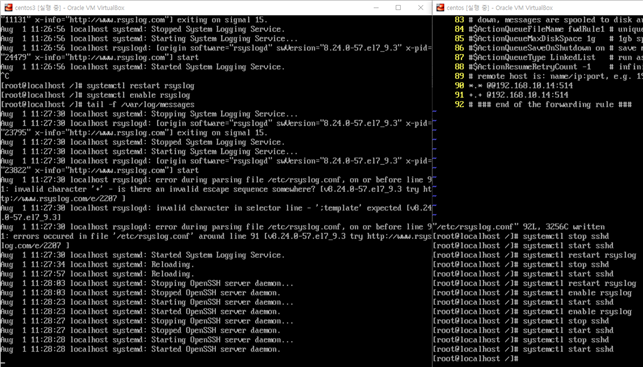The height and width of the screenshot is (371, 643).
Task: Click the 11:28:28 'Started OpenSSH server daemon' line
Action: 141,349
